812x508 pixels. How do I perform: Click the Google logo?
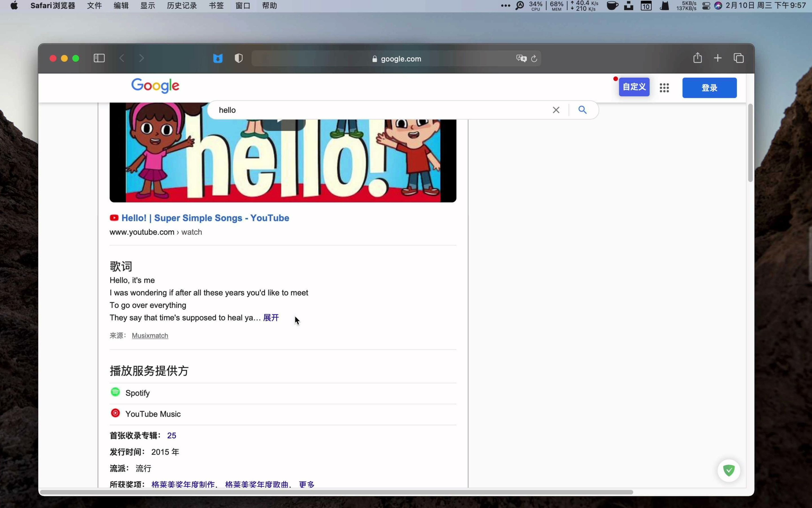pos(155,86)
